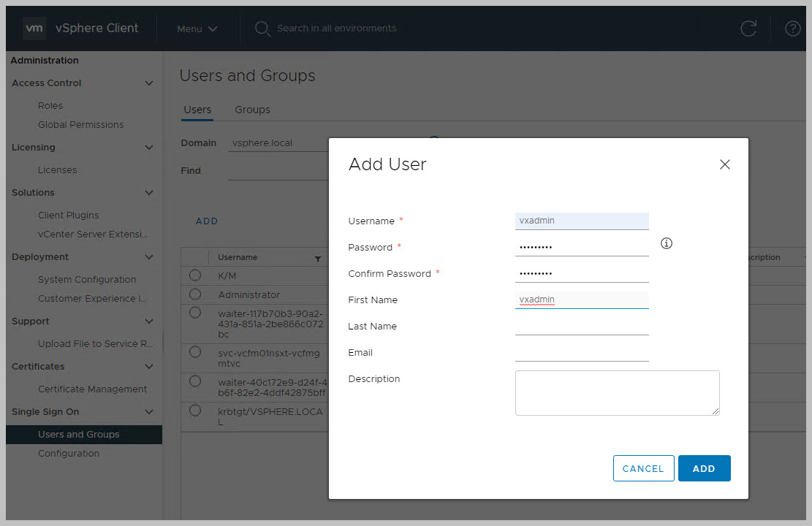Click the refresh icon in top bar
The image size is (812, 526).
(x=748, y=28)
